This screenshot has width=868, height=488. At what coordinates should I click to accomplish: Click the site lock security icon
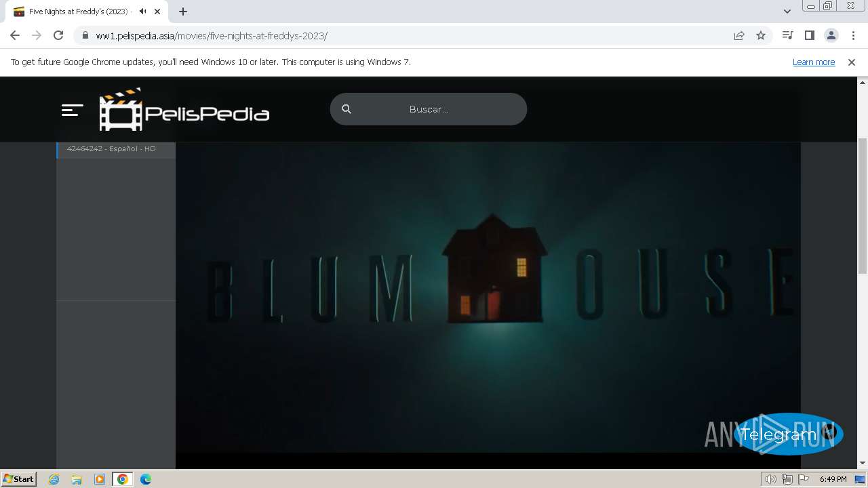click(x=85, y=35)
